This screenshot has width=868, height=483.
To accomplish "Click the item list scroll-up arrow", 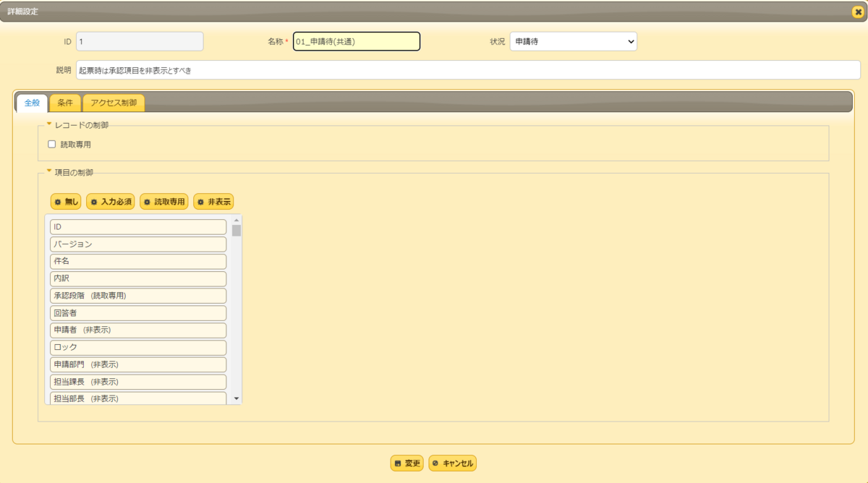I will tap(237, 220).
